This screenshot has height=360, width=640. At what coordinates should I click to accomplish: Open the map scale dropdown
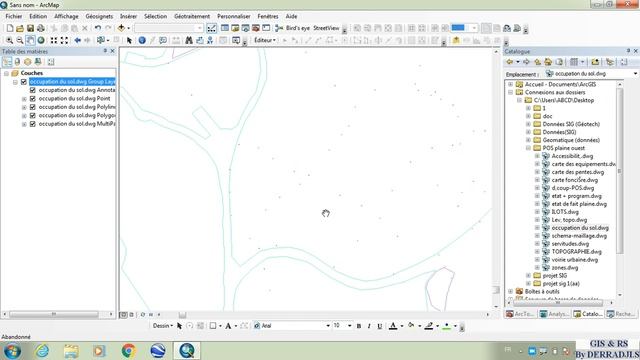pos(200,28)
